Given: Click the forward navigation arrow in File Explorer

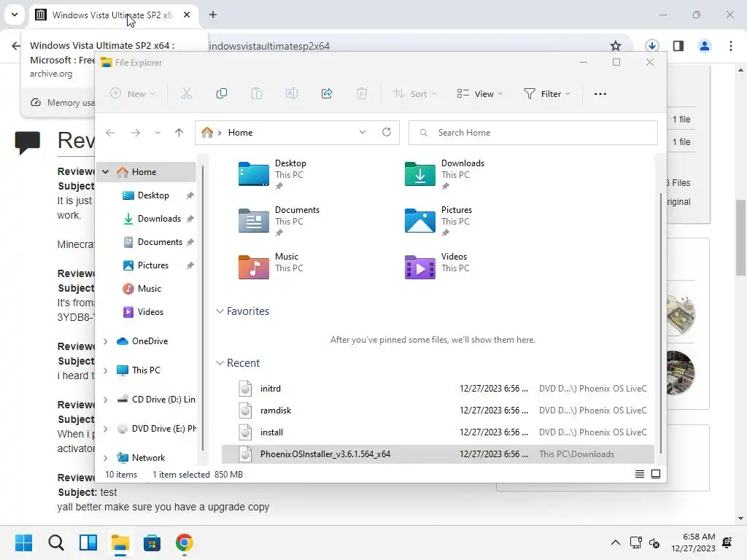Looking at the screenshot, I should pos(136,133).
